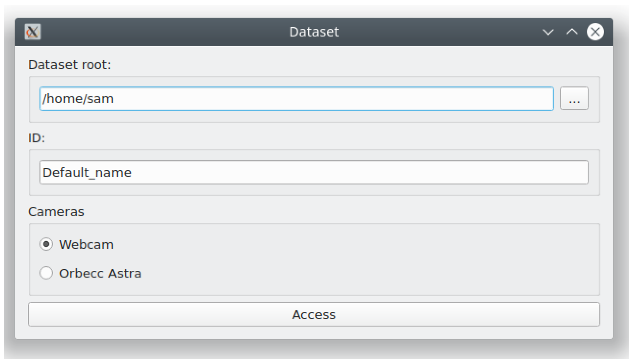Click the "Cameras" section label
This screenshot has width=633, height=364.
(x=56, y=211)
